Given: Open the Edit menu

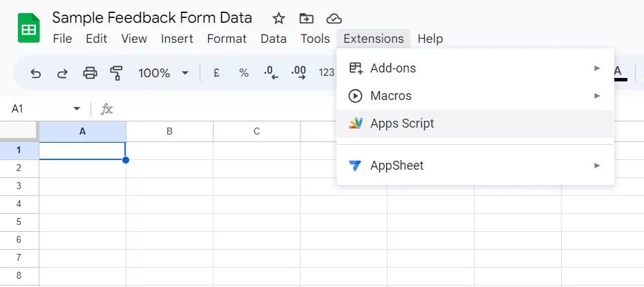Looking at the screenshot, I should [97, 39].
